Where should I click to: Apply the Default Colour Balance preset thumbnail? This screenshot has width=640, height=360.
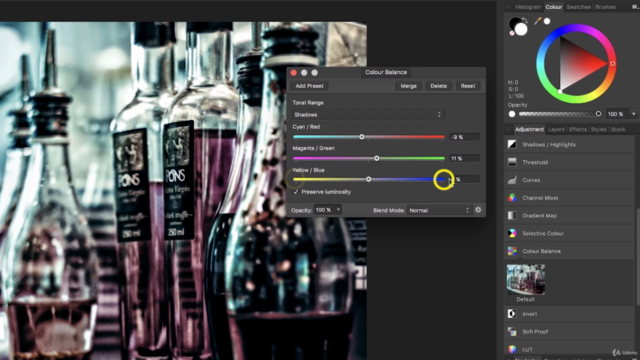coord(526,280)
